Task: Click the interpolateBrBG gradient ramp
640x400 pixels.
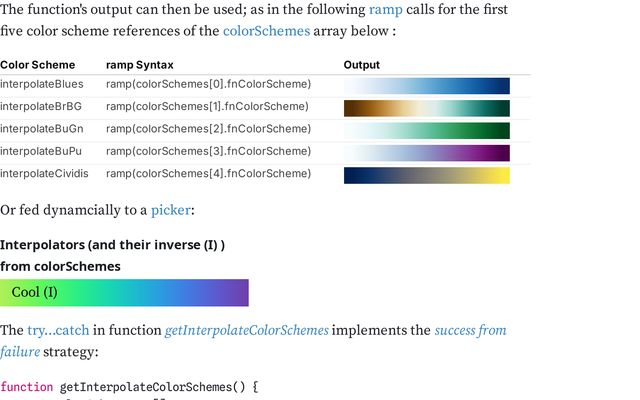Action: [x=426, y=108]
